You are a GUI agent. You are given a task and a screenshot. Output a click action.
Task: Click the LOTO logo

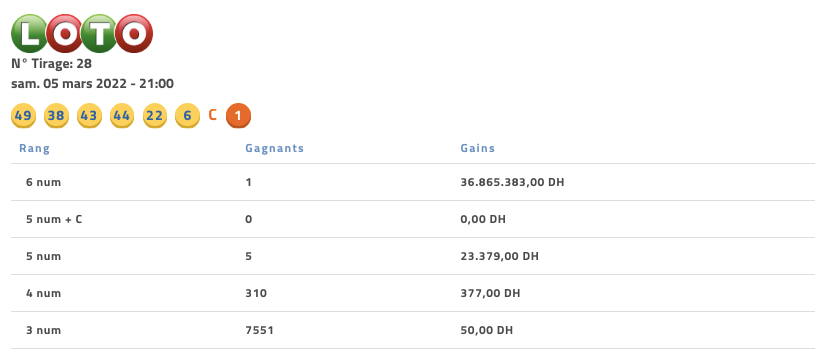(82, 33)
